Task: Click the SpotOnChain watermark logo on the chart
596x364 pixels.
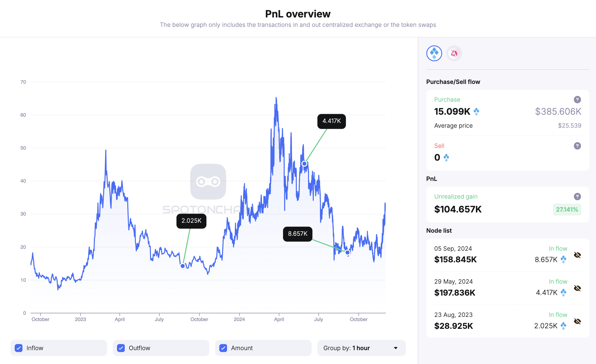Action: coord(209,181)
